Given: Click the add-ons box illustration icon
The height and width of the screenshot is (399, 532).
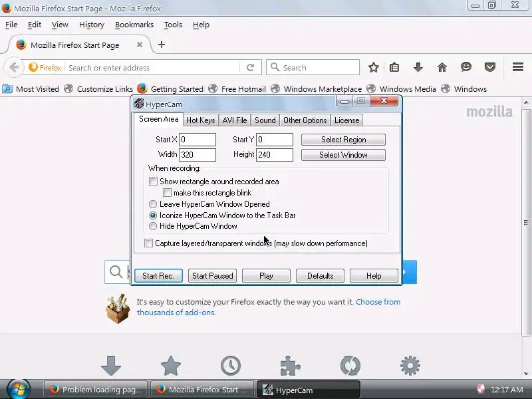Looking at the screenshot, I should [x=118, y=308].
